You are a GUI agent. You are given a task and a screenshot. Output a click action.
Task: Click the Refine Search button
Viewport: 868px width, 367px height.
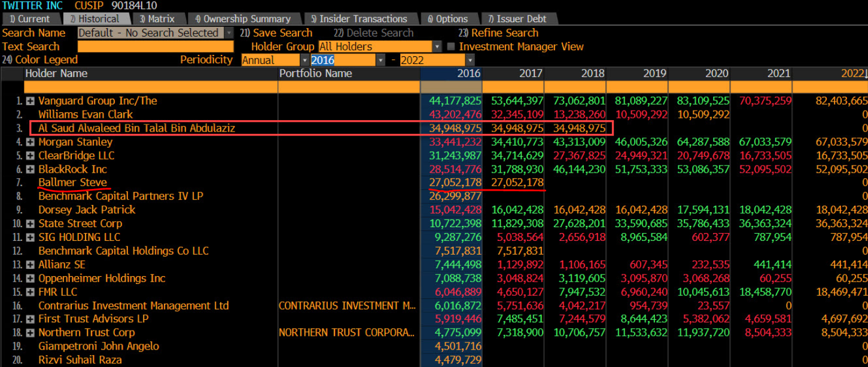498,33
